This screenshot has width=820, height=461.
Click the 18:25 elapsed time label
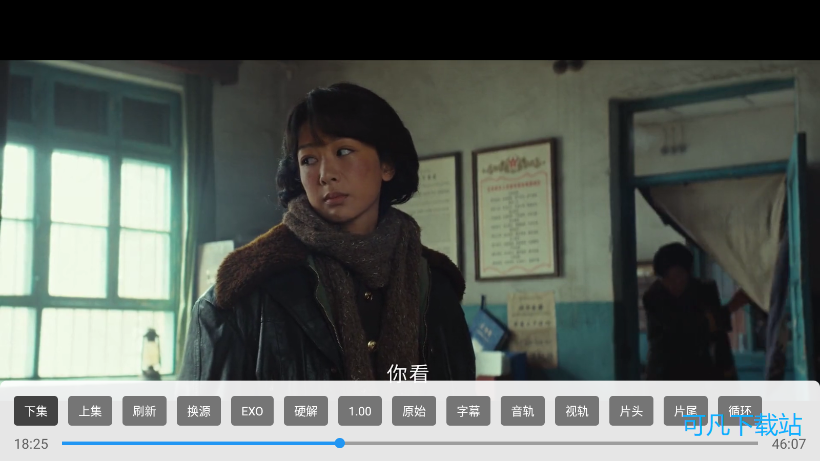pos(31,444)
